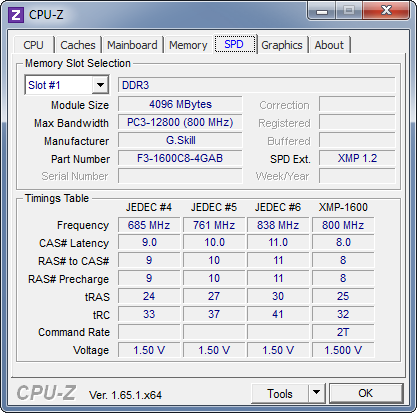Select the 800 MHz XMP frequency cell
The image size is (417, 413).
pyautogui.click(x=343, y=225)
